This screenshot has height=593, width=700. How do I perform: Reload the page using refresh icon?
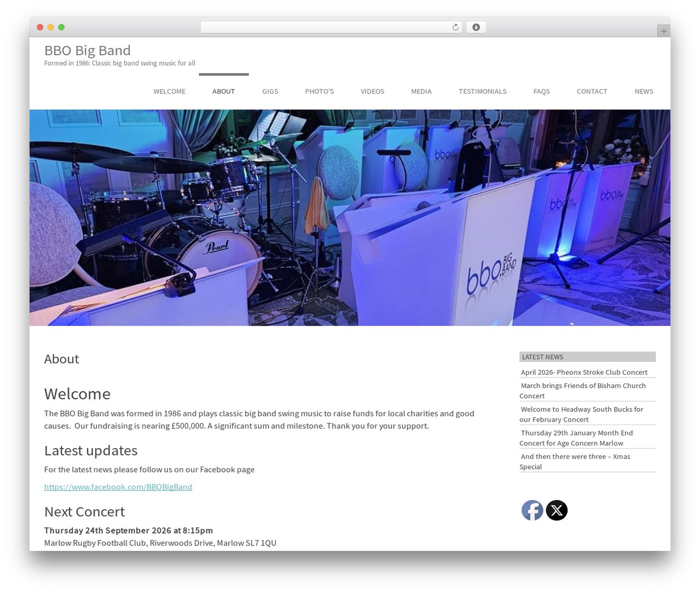coord(455,27)
